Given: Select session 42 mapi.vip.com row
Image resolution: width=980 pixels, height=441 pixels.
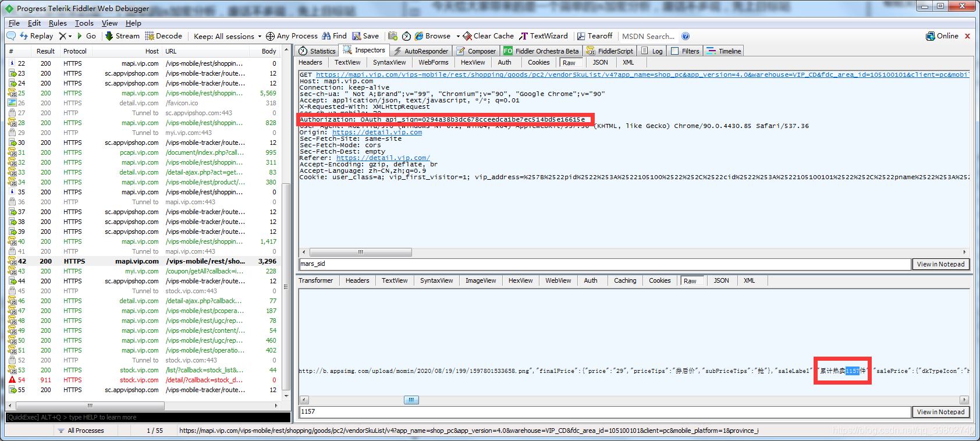Looking at the screenshot, I should [143, 261].
